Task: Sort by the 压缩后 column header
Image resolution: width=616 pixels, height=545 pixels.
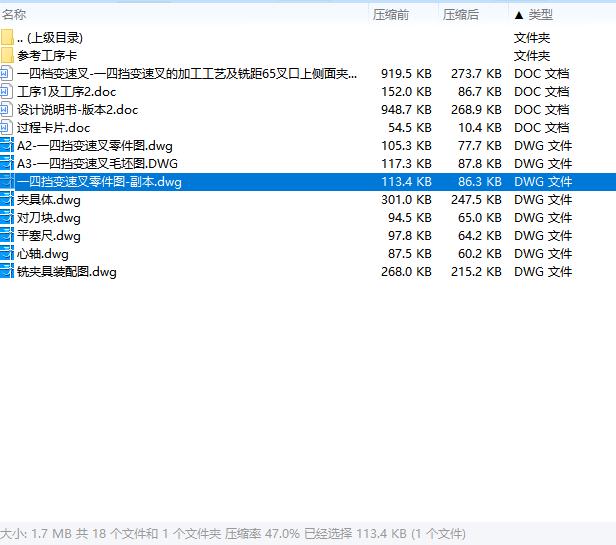Action: (461, 15)
